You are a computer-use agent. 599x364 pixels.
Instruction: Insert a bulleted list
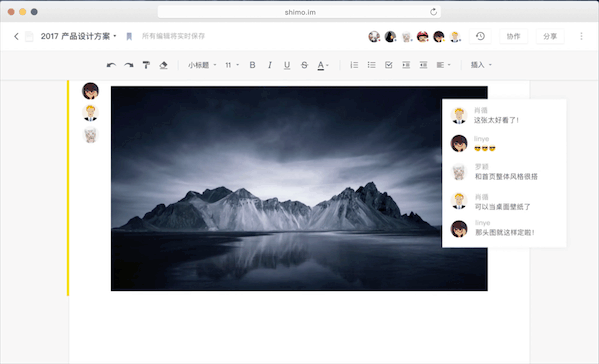coord(371,65)
